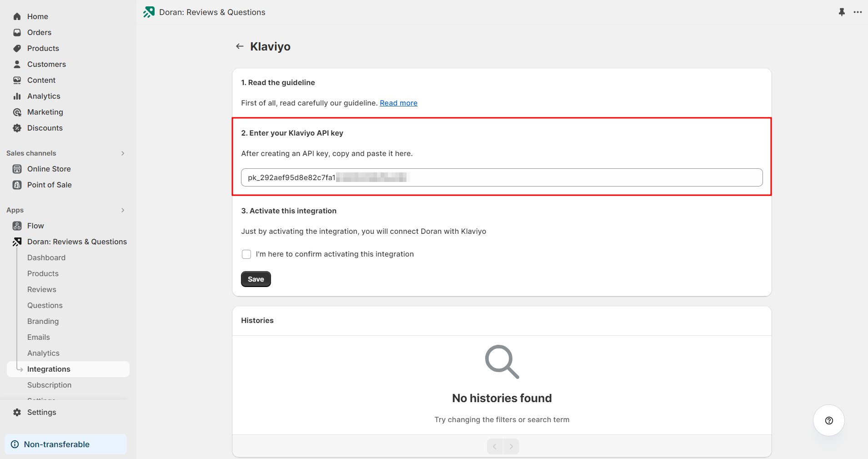
Task: Select the Integrations submenu item
Action: click(68, 369)
